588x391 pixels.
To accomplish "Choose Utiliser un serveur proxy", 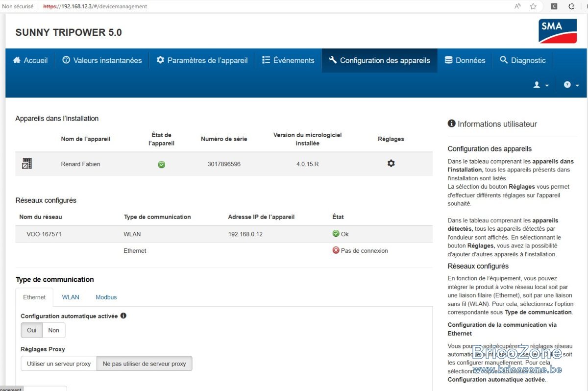I will [59, 364].
